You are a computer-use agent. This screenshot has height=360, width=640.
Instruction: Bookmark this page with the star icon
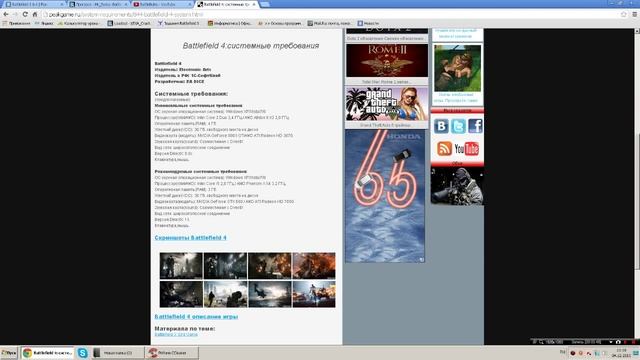pyautogui.click(x=624, y=14)
